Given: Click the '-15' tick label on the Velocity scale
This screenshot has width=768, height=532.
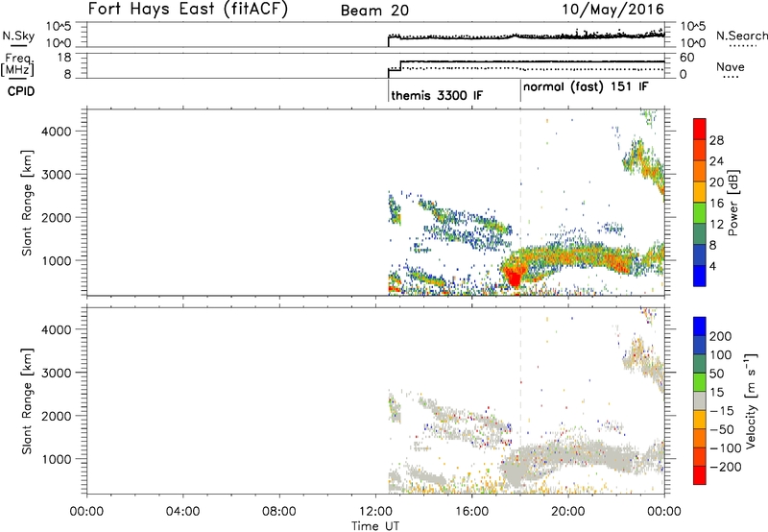Looking at the screenshot, I should pyautogui.click(x=722, y=410).
